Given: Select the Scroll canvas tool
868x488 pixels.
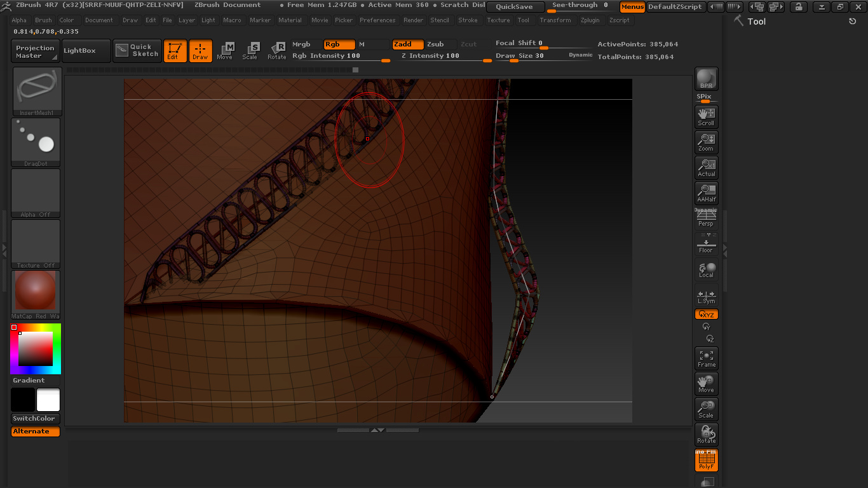Looking at the screenshot, I should 706,116.
